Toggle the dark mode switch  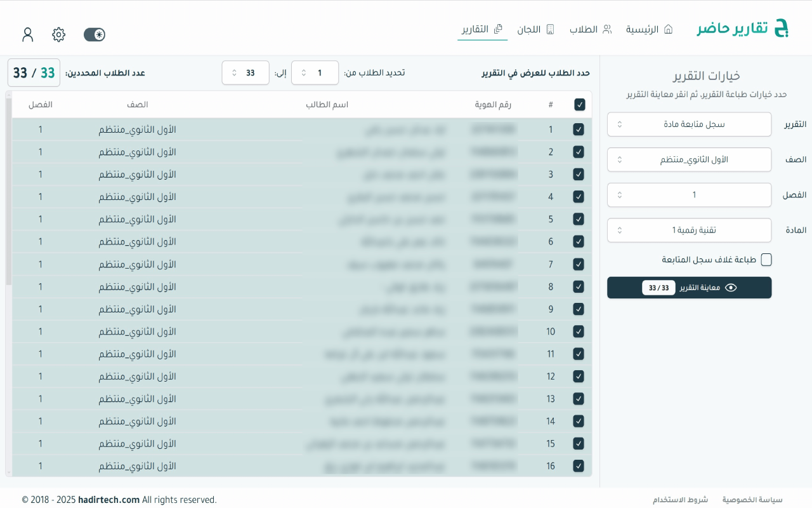tap(95, 35)
